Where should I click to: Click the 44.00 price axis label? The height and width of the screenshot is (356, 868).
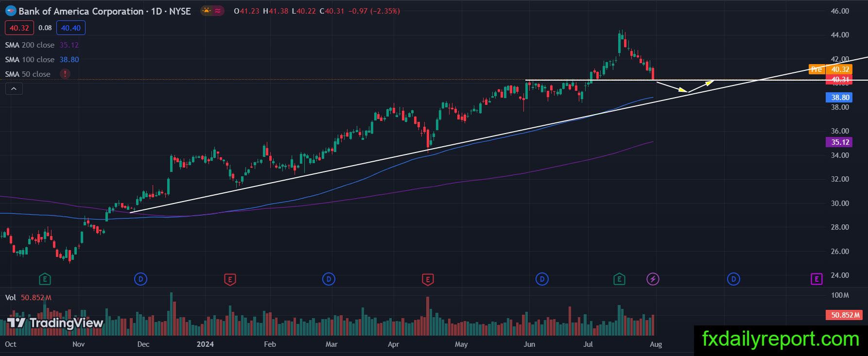[x=840, y=35]
